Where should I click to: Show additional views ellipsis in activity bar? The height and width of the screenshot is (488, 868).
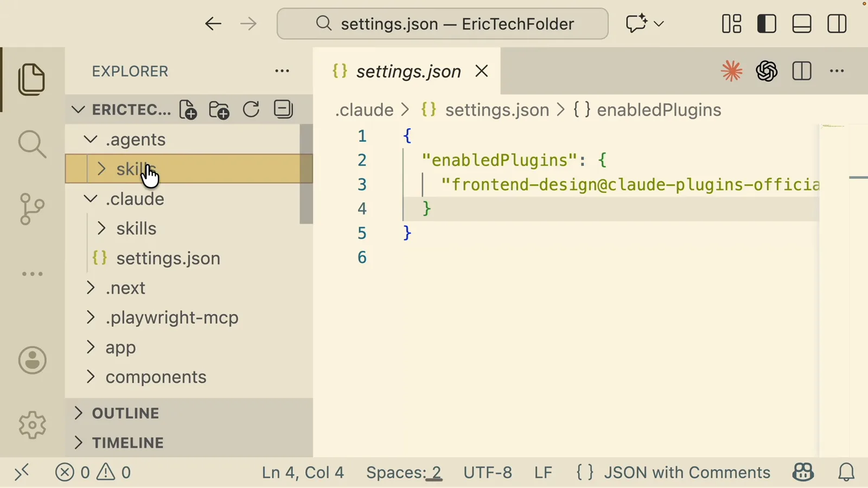32,274
